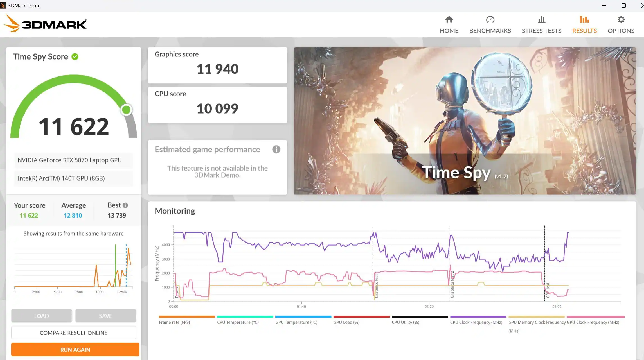Open Options via gear icon
The image size is (644, 360).
[621, 20]
